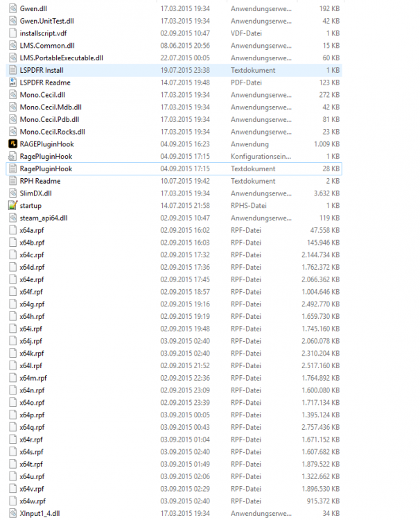Click the Gwen.dll file icon
Image resolution: width=420 pixels, height=520 pixels.
pos(12,8)
